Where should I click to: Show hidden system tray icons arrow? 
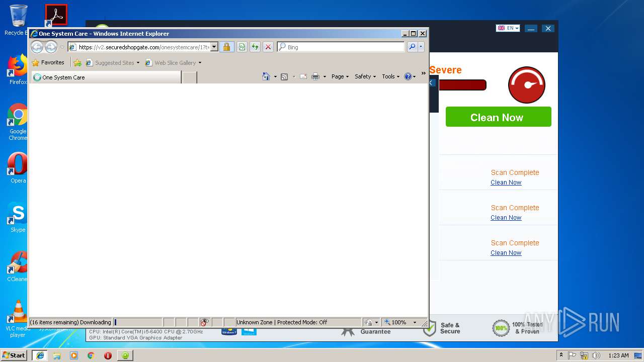click(561, 355)
